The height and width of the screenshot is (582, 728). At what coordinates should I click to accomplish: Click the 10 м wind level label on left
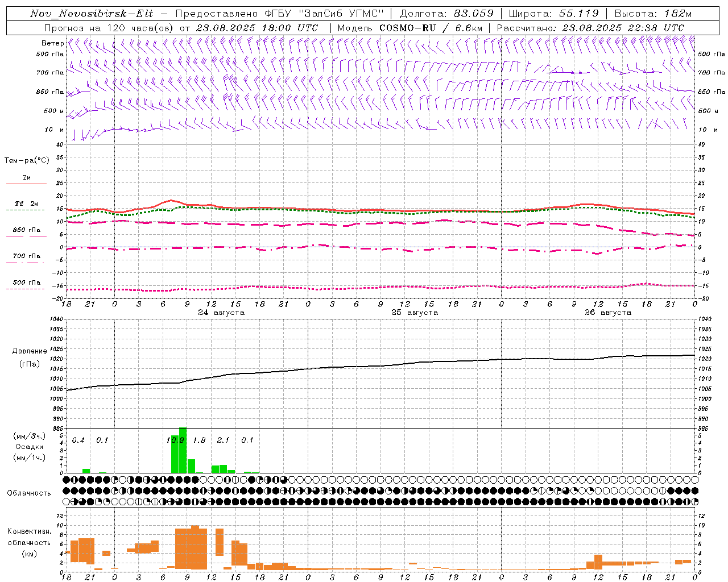(x=54, y=130)
